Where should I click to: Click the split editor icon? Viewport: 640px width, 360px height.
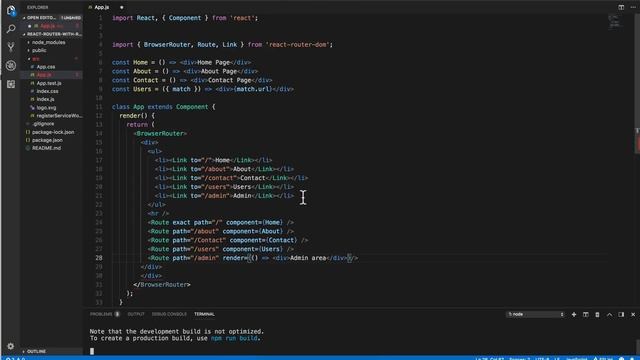coord(621,7)
